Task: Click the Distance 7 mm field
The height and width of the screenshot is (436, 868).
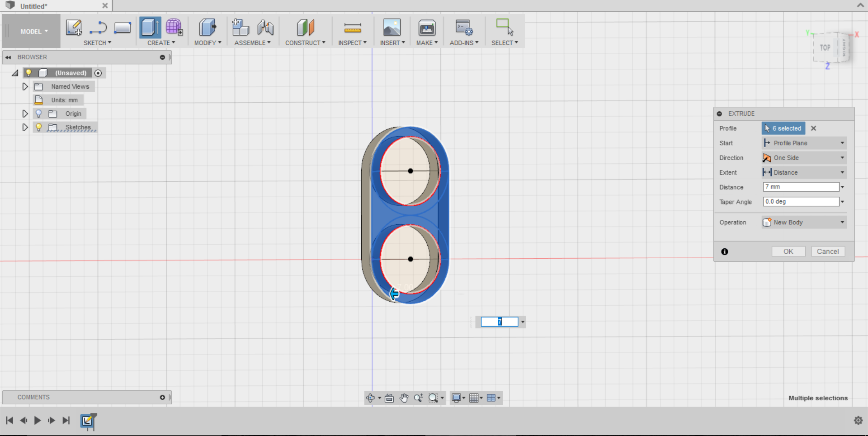Action: point(801,187)
